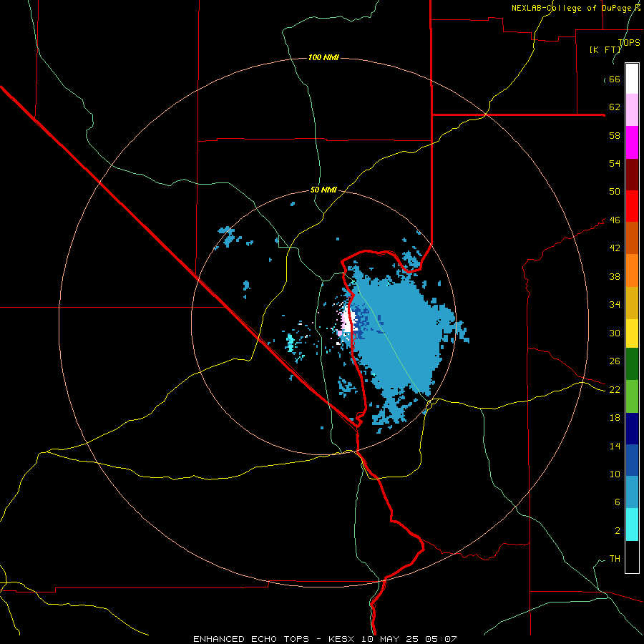The image size is (644, 644).
Task: Click the gold legend swatch
Action: coord(632,303)
